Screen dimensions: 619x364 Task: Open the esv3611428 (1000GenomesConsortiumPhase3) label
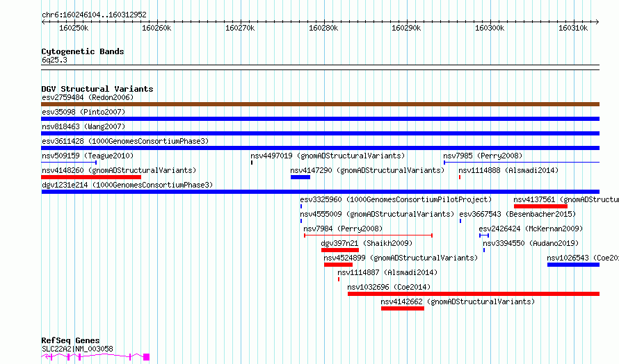(125, 141)
